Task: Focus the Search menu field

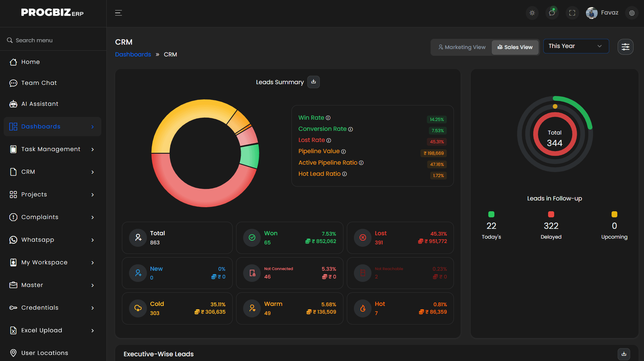Action: [x=53, y=40]
